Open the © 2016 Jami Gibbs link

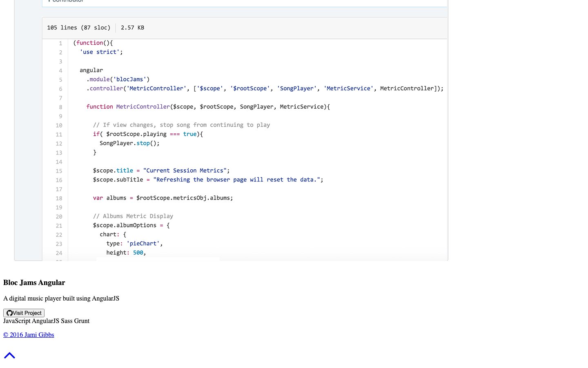tap(29, 335)
